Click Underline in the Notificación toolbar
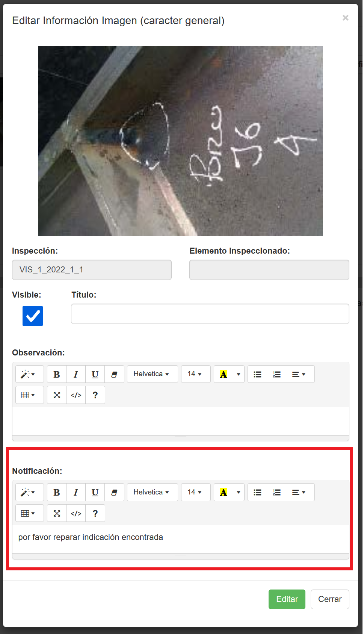Screen dimensions: 364x638 point(95,493)
